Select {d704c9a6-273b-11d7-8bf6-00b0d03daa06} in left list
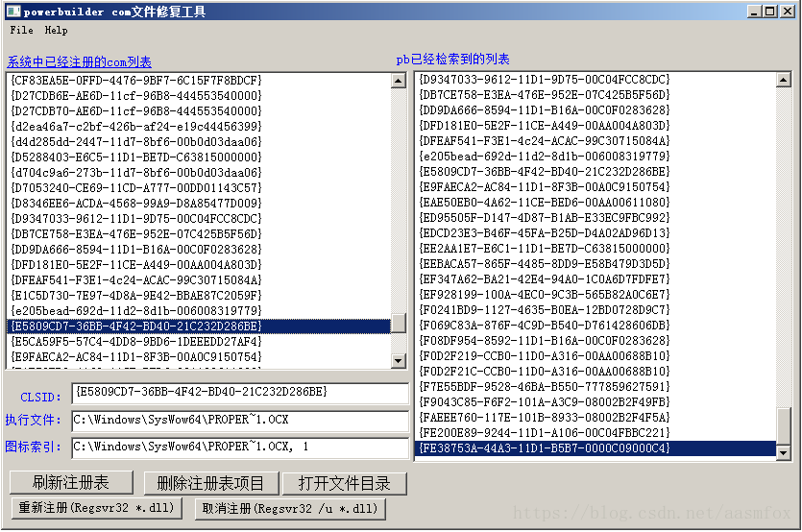The height and width of the screenshot is (532, 802). coord(199,173)
